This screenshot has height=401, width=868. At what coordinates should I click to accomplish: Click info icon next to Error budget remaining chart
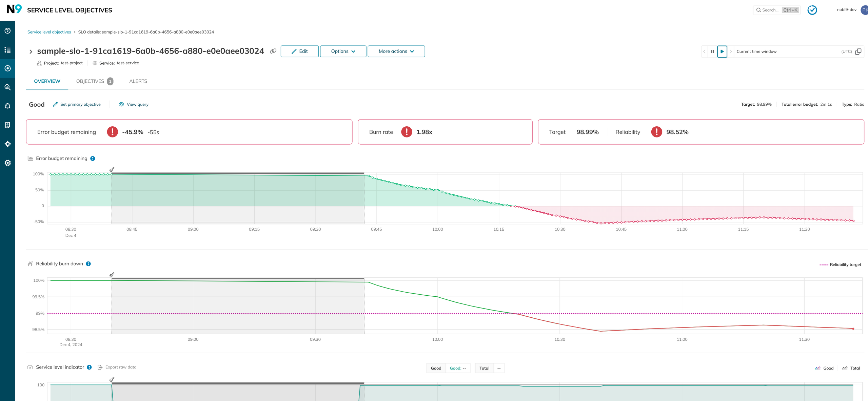pos(93,159)
